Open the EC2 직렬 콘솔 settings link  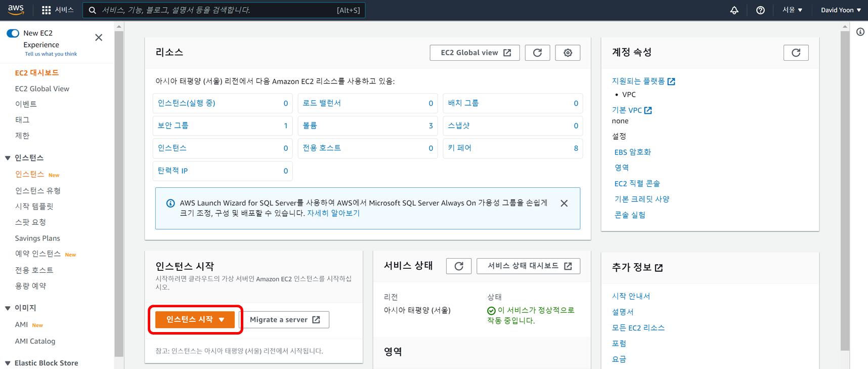(x=637, y=184)
